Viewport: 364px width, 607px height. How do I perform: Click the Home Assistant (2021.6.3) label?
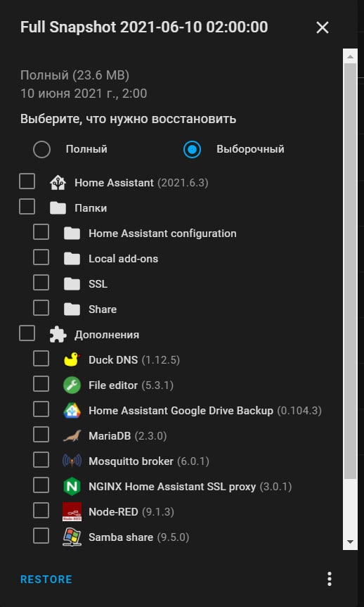click(x=141, y=183)
